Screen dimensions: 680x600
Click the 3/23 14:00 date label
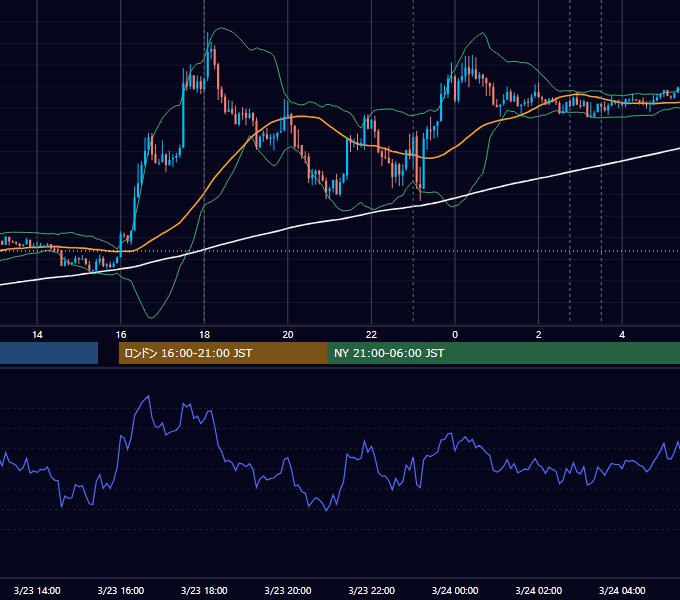pos(37,590)
